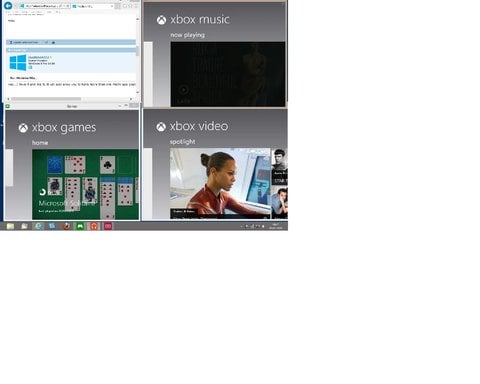The height and width of the screenshot is (384, 480).
Task: Click the 'spotlight' label in xbox video
Action: 183,142
